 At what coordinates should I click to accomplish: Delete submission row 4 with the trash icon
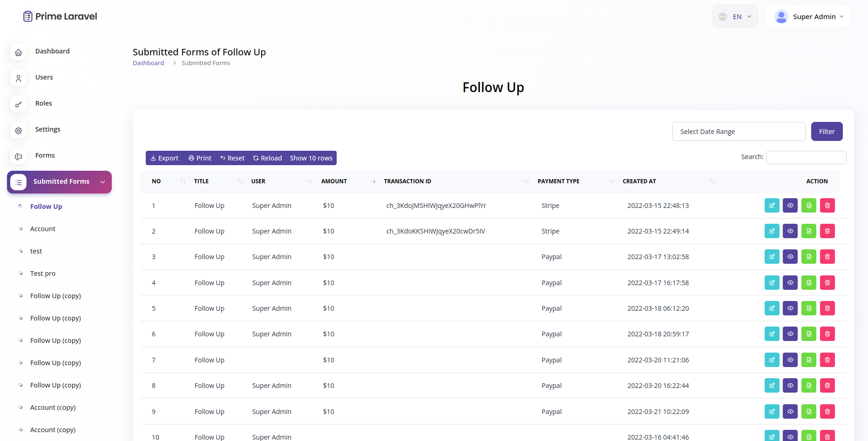tap(827, 282)
